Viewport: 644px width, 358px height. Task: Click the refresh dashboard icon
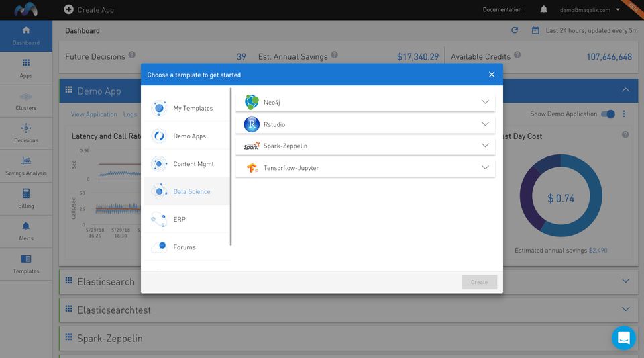pyautogui.click(x=515, y=30)
